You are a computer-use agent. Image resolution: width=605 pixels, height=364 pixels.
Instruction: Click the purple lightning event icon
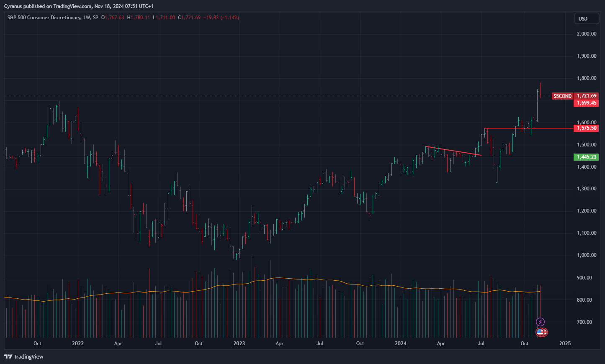click(x=541, y=322)
